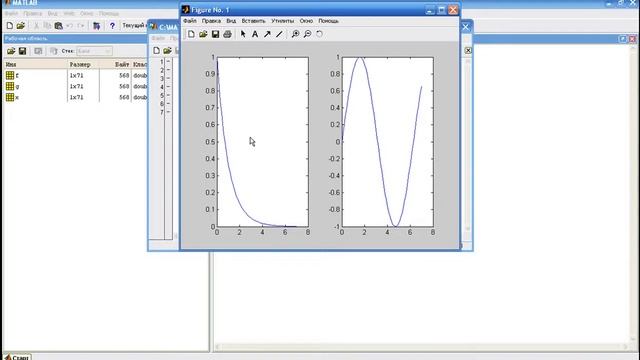Viewport: 640px width, 360px height.
Task: Open selection icon in workspace toolbar
Action: pyautogui.click(x=38, y=51)
